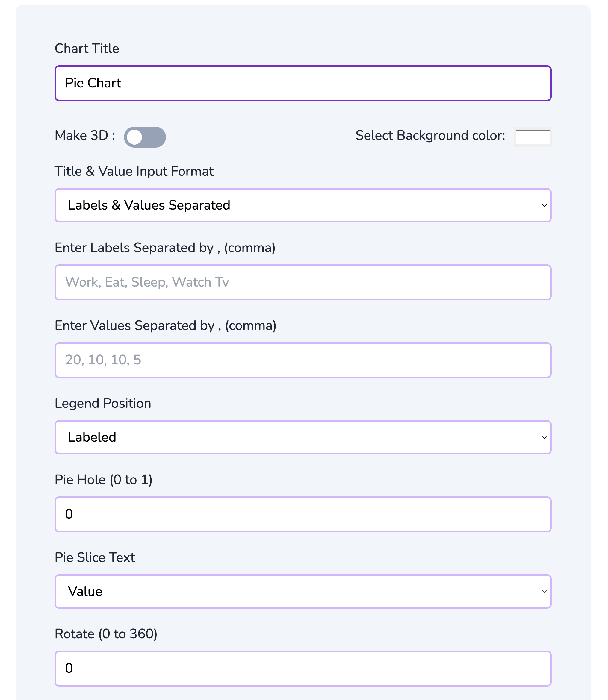Click the 'Legend Position' label text
This screenshot has width=608, height=700.
point(103,403)
